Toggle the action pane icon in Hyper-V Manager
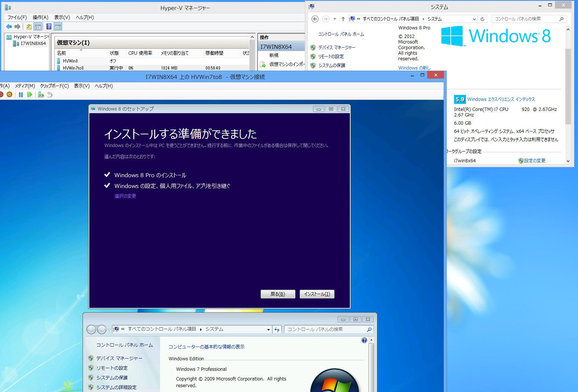Screen dimensions: 578x392 click(x=58, y=26)
